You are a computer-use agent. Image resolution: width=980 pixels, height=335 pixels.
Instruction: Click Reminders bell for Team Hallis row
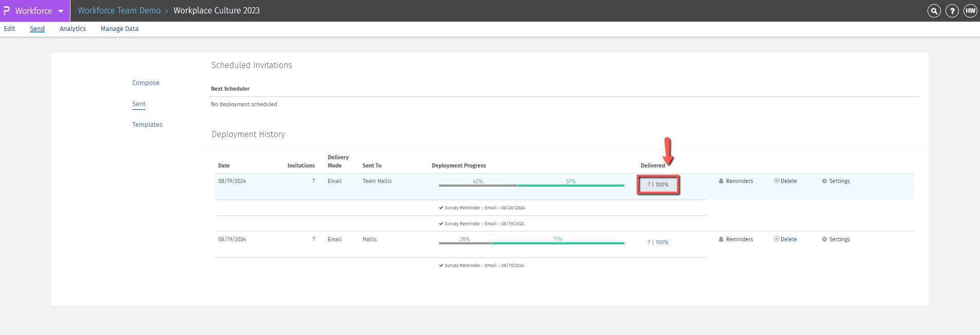coord(721,181)
